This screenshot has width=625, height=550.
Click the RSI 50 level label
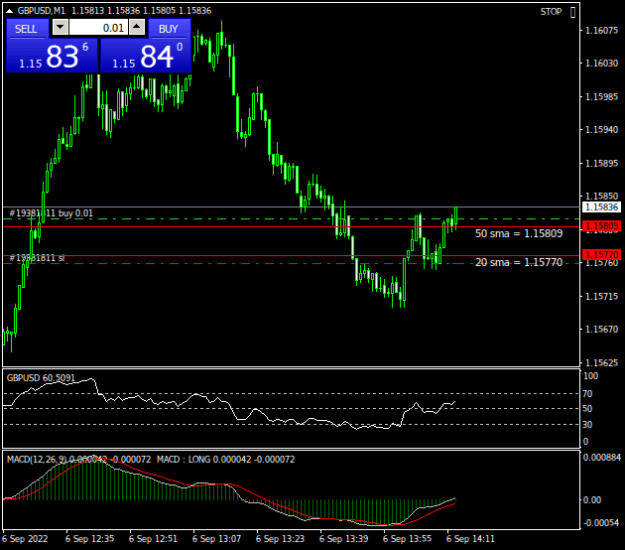pos(587,409)
